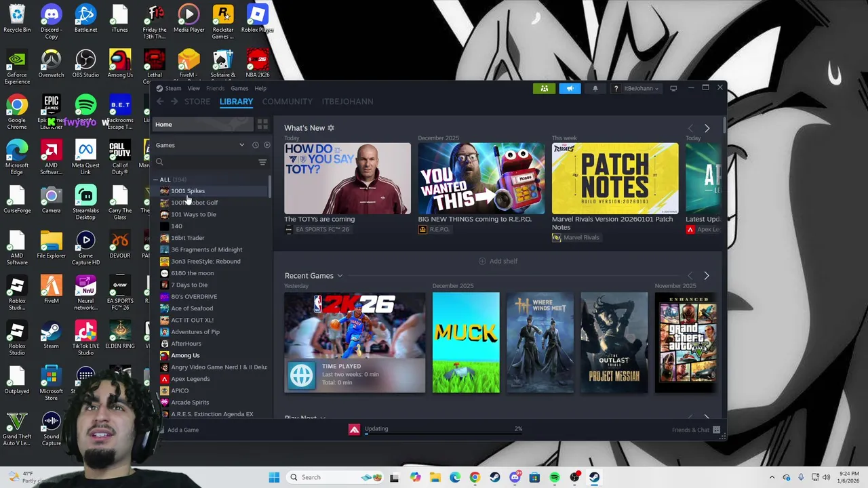The image size is (868, 488).
Task: Select Apex Legends in games list
Action: pos(190,379)
